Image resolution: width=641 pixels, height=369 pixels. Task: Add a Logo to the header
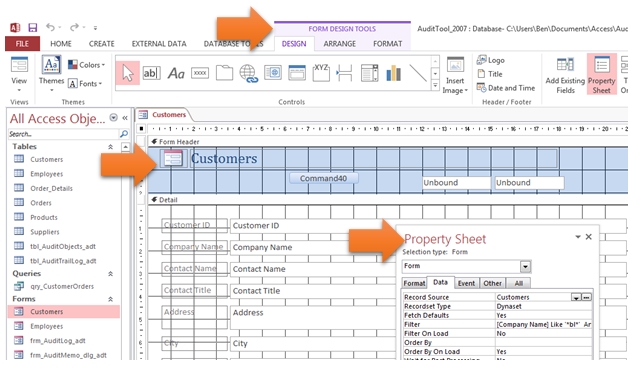[491, 60]
